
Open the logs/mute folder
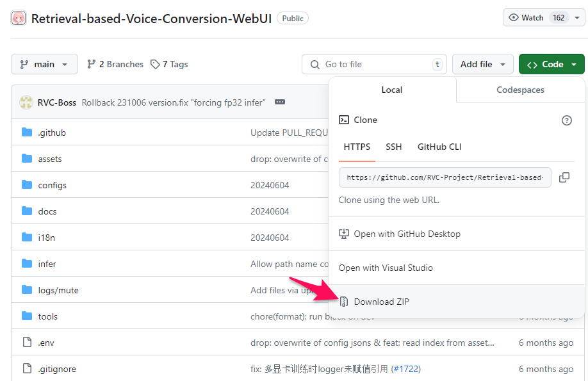point(58,290)
